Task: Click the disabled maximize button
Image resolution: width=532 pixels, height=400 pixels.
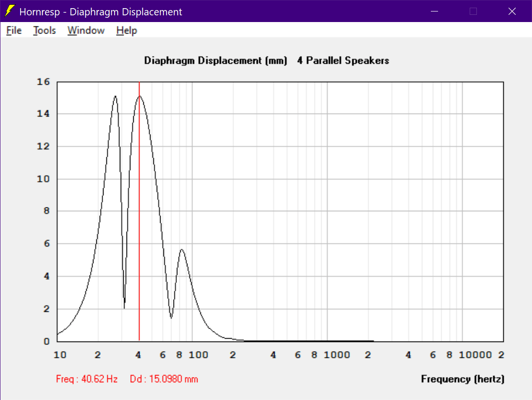Action: [473, 11]
